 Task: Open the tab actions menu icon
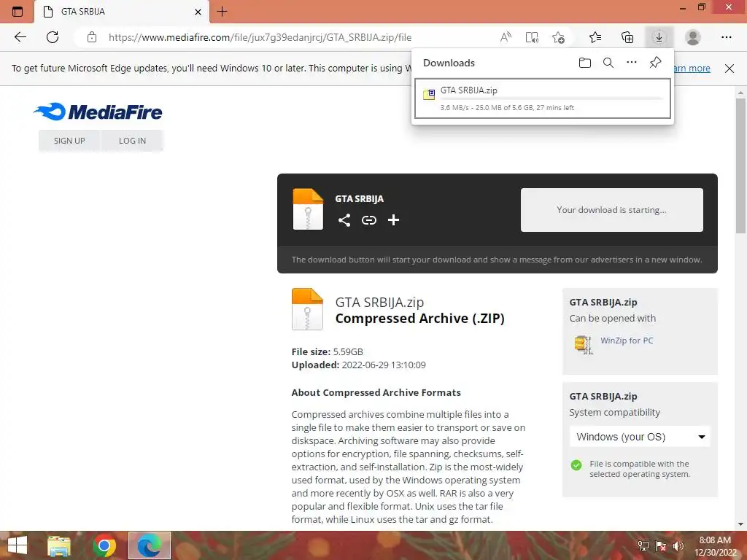pyautogui.click(x=18, y=12)
